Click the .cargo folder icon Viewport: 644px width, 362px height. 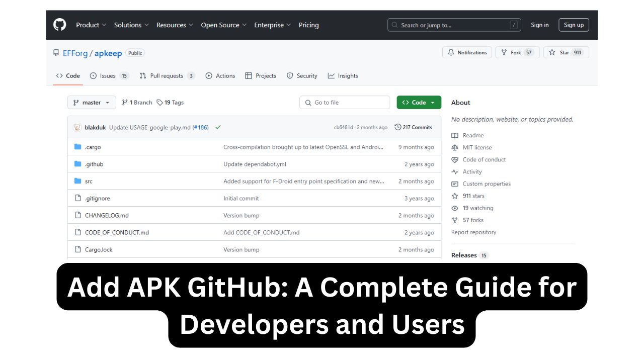pyautogui.click(x=77, y=147)
